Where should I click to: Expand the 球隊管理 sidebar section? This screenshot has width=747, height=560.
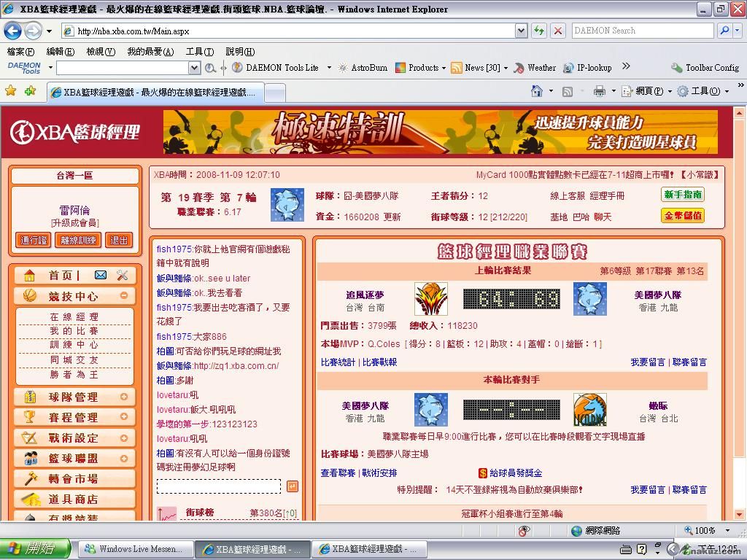click(x=124, y=397)
